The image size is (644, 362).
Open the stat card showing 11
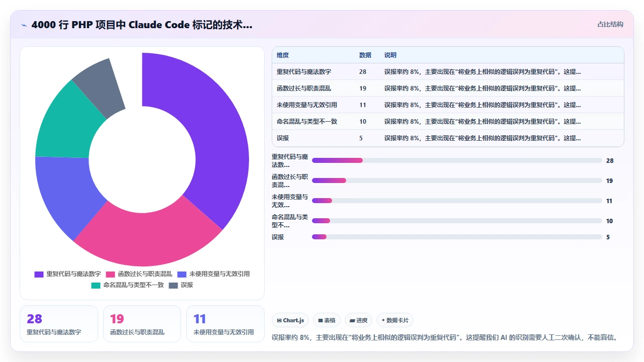tap(225, 324)
